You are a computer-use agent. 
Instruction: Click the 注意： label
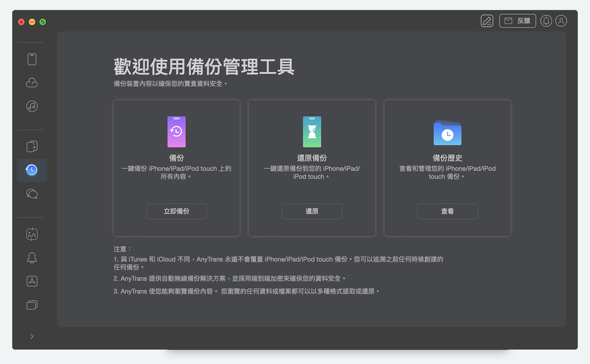[x=122, y=249]
